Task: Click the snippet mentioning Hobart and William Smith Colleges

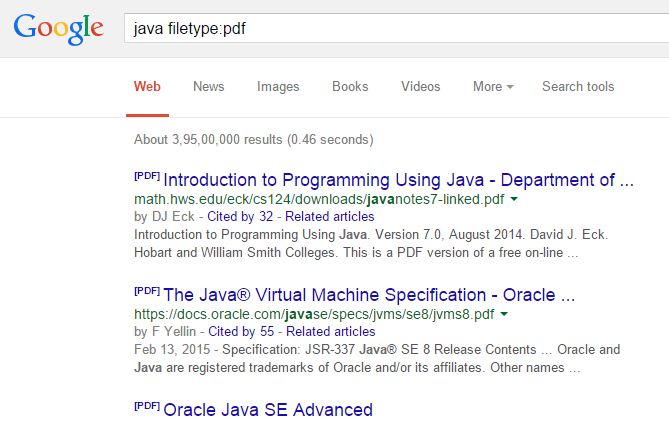Action: pyautogui.click(x=371, y=244)
